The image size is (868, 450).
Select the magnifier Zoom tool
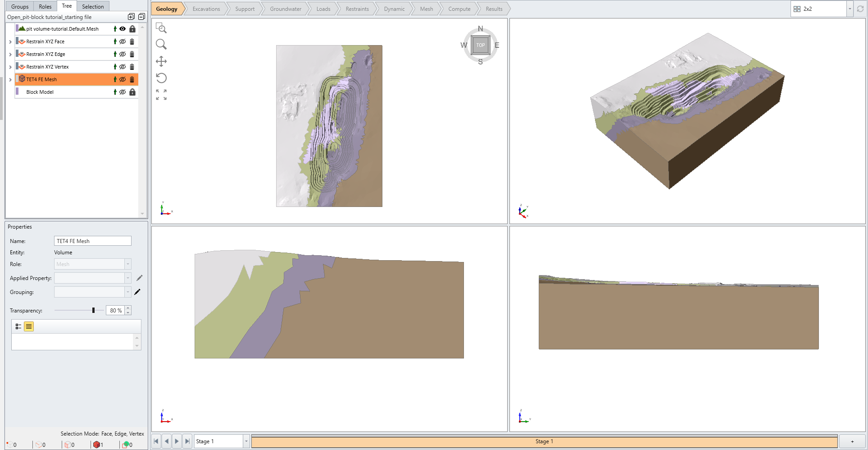(x=161, y=44)
